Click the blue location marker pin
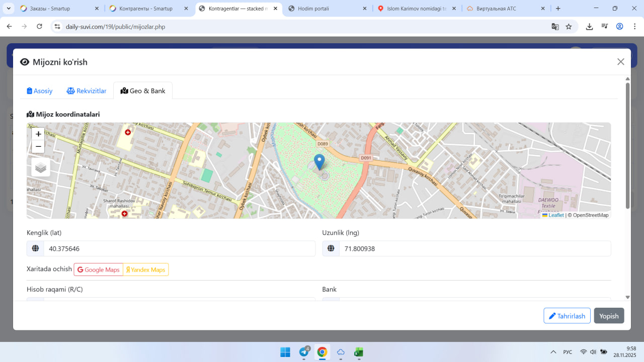The height and width of the screenshot is (362, 644). (x=319, y=162)
